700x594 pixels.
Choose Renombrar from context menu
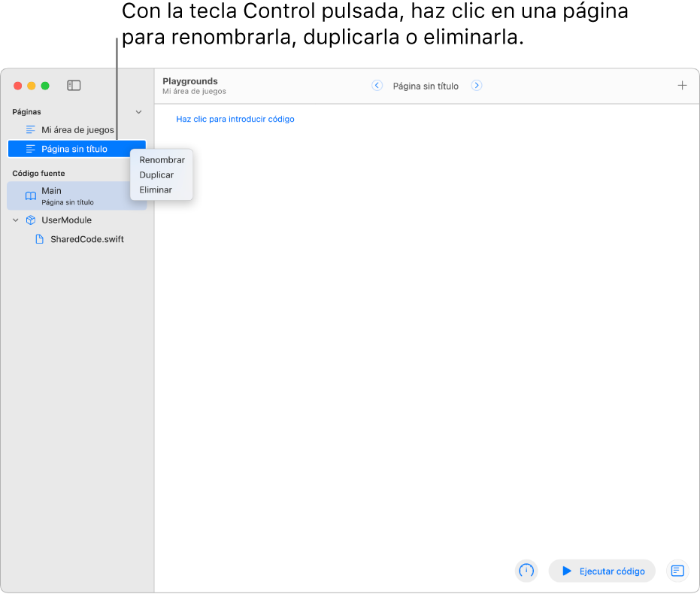coord(162,159)
